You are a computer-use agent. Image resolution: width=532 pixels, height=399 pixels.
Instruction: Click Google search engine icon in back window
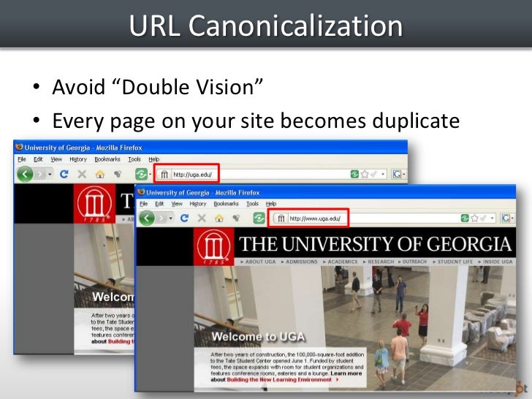tap(397, 175)
